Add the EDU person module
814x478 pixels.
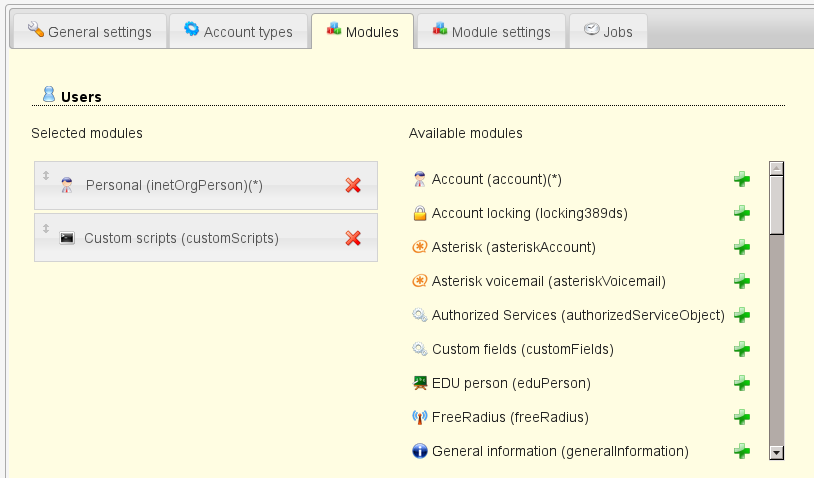(741, 383)
